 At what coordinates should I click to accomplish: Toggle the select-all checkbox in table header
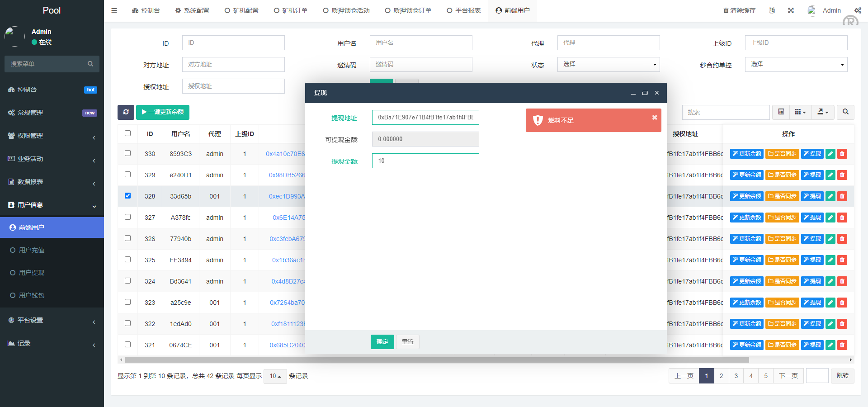point(128,133)
